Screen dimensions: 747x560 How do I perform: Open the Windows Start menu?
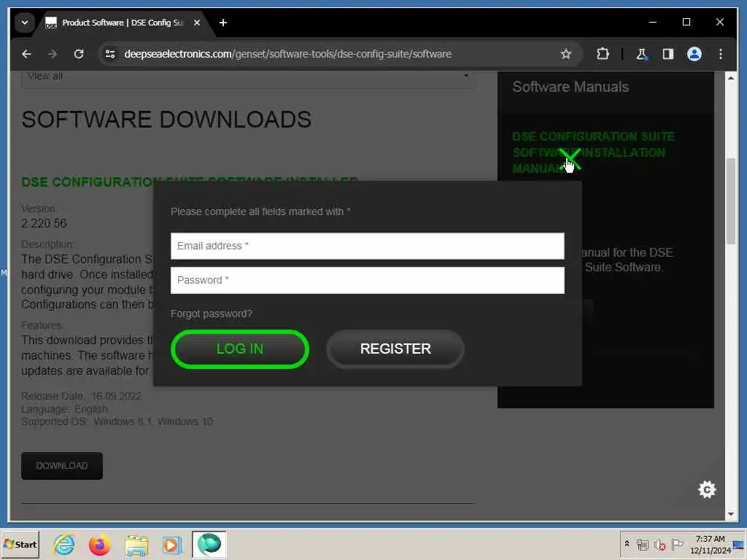20,544
